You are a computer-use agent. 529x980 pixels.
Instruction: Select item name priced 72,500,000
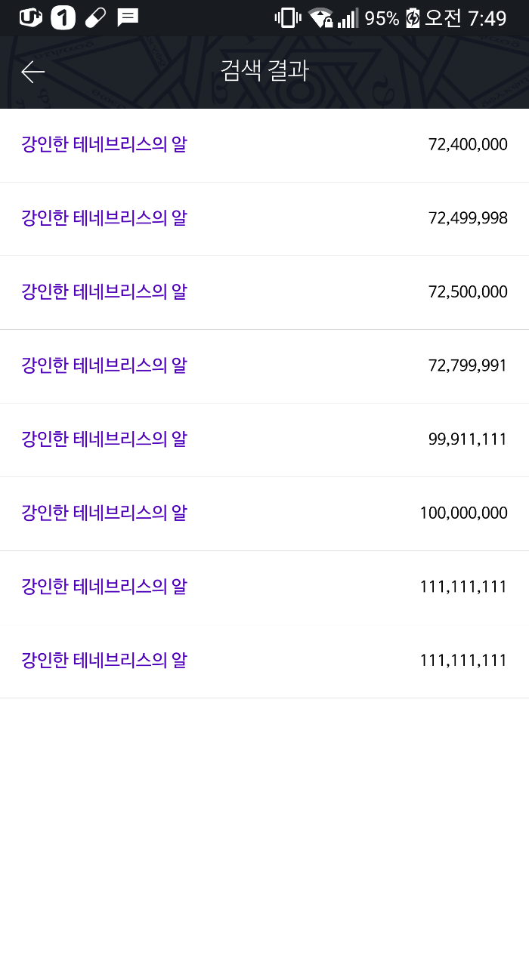[104, 291]
